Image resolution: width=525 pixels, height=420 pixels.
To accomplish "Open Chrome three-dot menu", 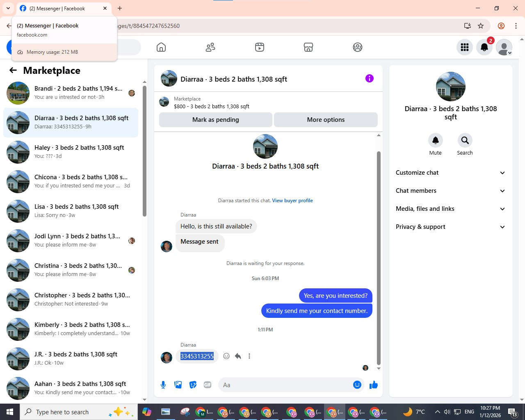I will point(516,26).
